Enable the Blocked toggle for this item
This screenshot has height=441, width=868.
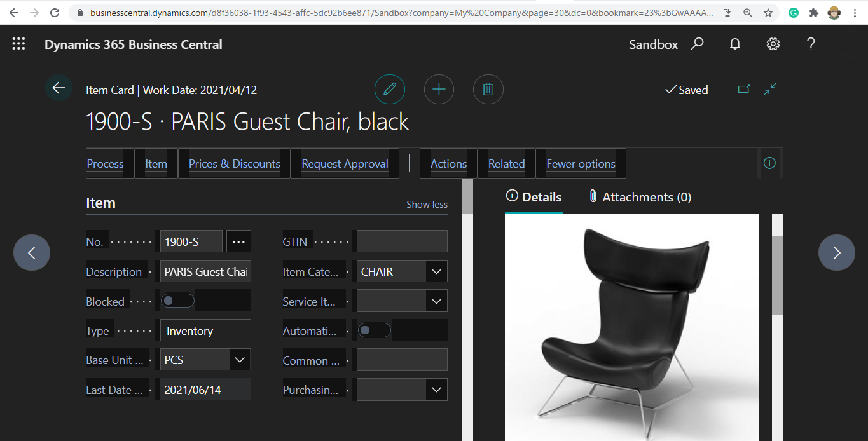click(177, 300)
